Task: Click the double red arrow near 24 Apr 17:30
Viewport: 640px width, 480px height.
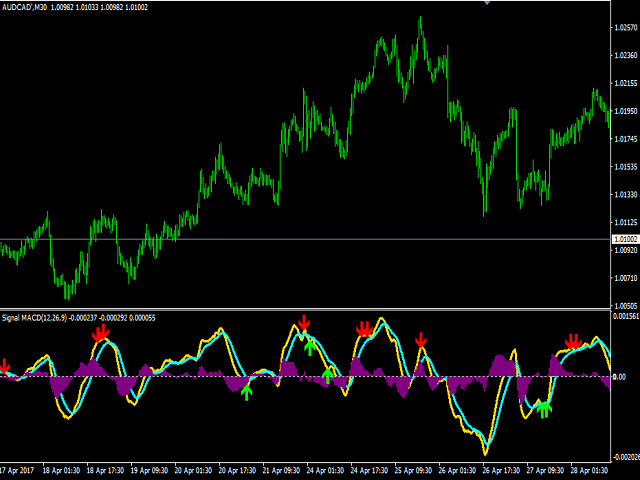Action: (364, 329)
